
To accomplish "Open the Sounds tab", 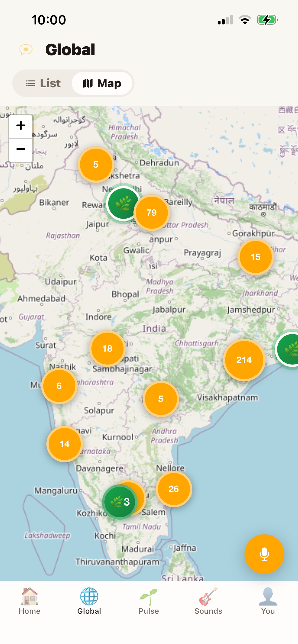I will click(x=208, y=601).
